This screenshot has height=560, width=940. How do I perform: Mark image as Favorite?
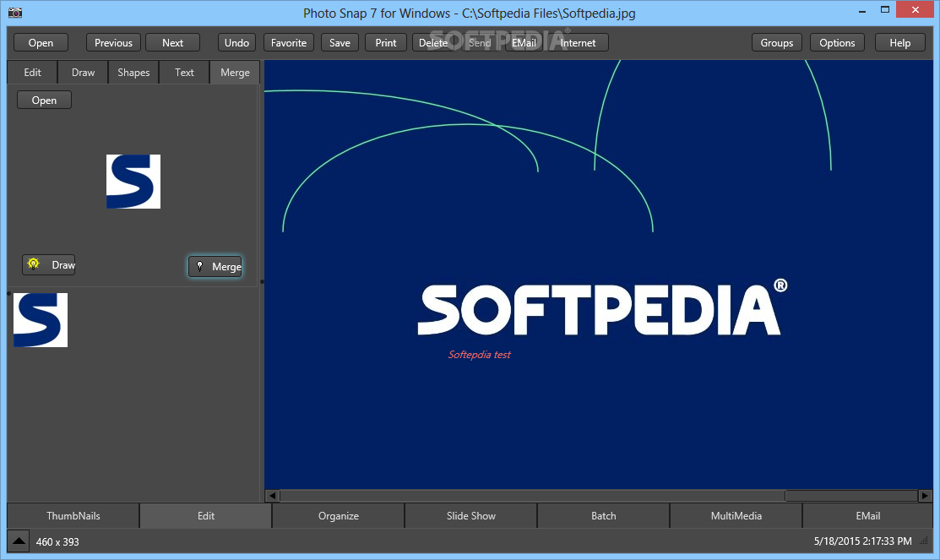(288, 42)
